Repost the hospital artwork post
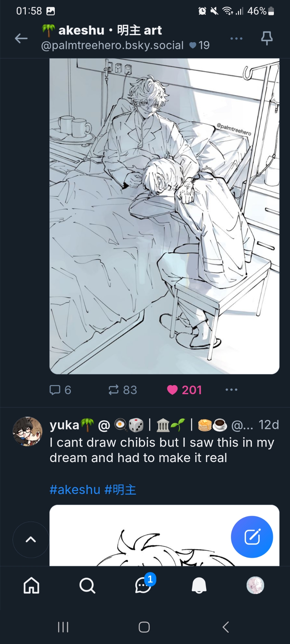This screenshot has width=290, height=644. 122,390
